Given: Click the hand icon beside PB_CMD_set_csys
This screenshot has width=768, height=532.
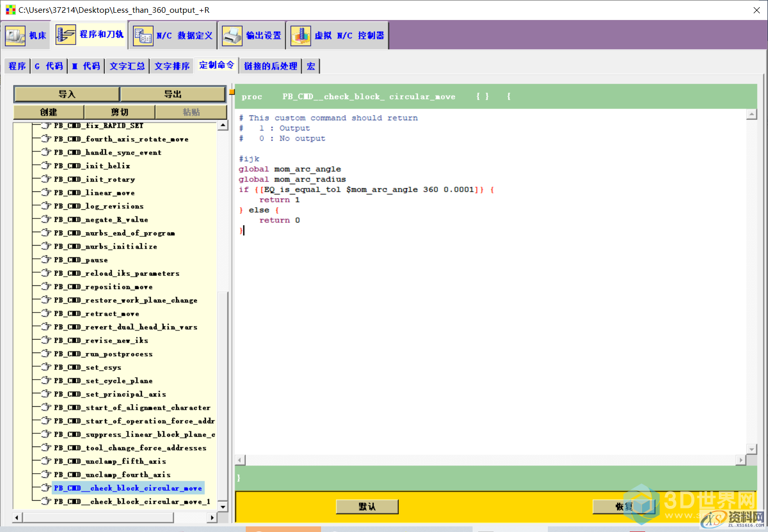Looking at the screenshot, I should [47, 367].
